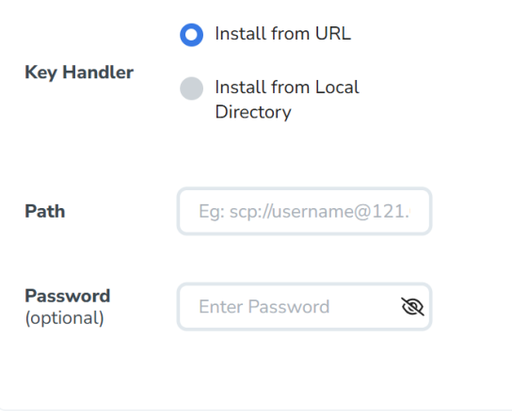This screenshot has width=512, height=420.
Task: Show the password using the crossed-eye icon
Action: [x=412, y=306]
